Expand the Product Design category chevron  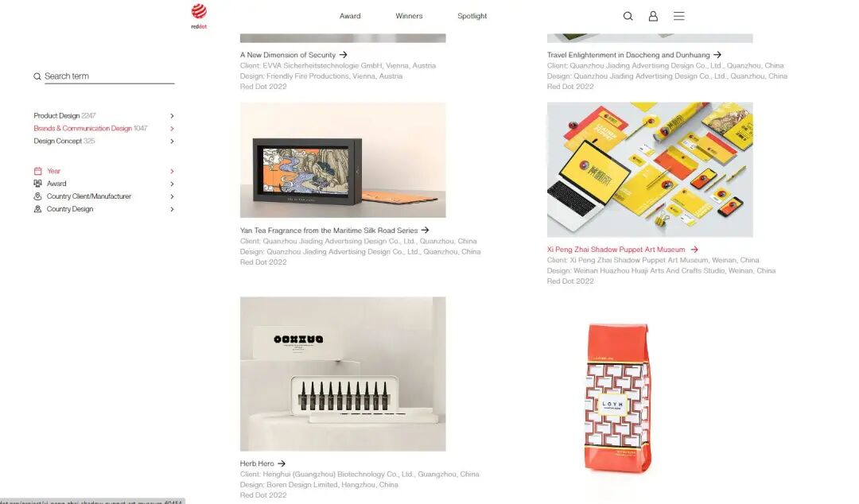click(x=172, y=116)
